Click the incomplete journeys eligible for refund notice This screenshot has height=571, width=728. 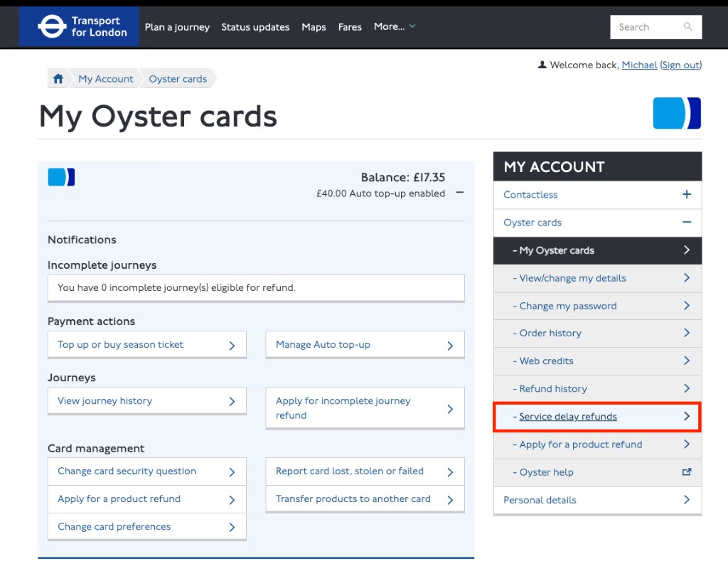click(x=256, y=288)
